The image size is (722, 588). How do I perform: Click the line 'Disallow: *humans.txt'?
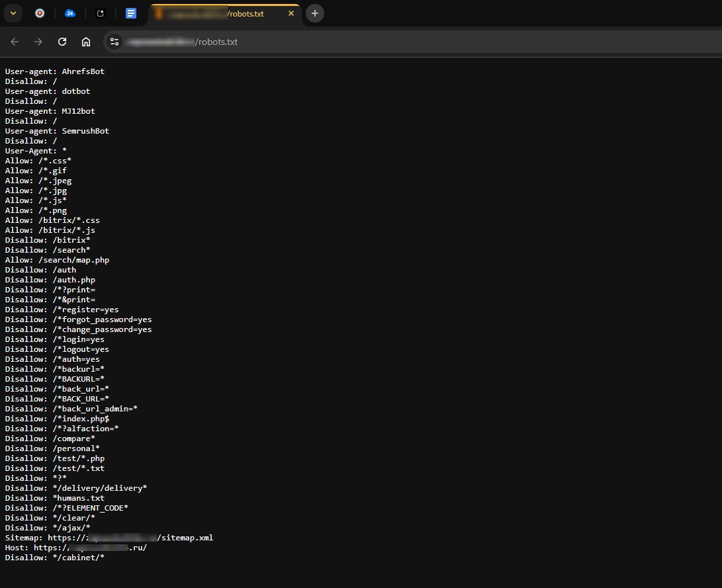pos(55,498)
